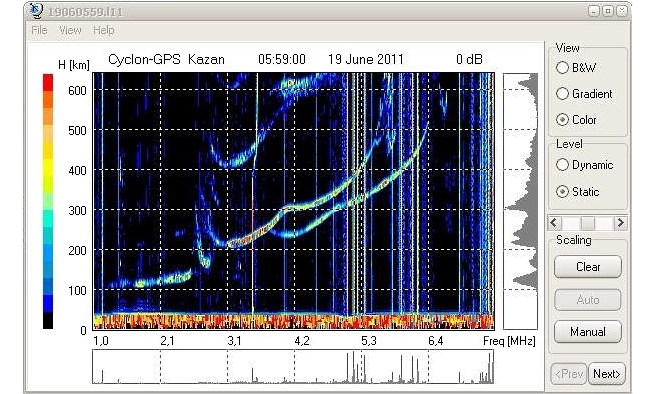Click the right arrow of level scrollbar

[620, 223]
